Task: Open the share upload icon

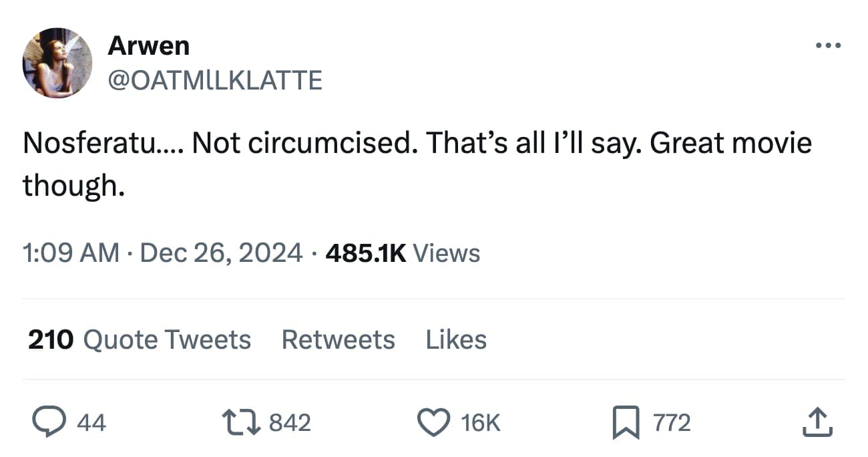Action: pos(817,423)
